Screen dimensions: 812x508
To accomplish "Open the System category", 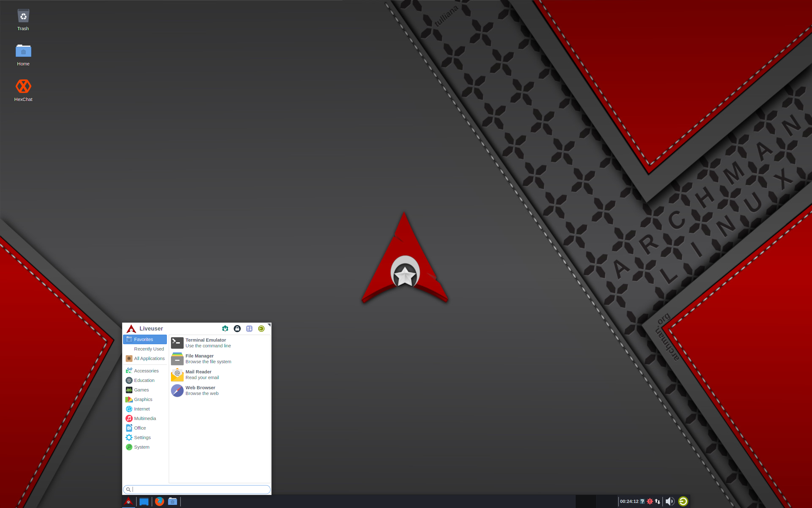I will point(145,447).
